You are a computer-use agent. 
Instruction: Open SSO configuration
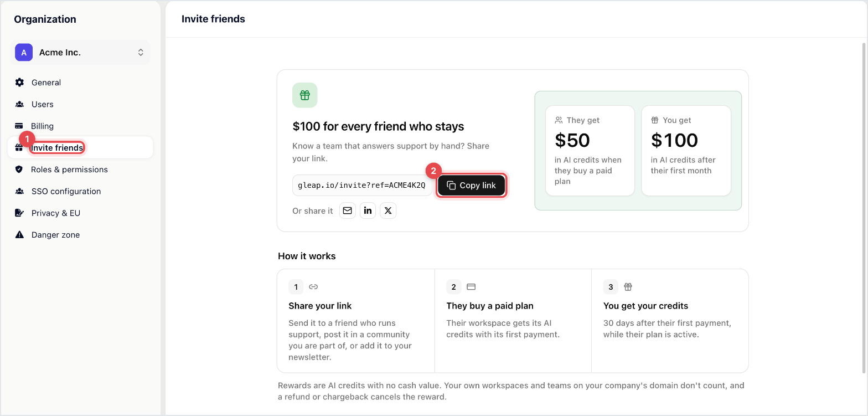click(x=80, y=191)
